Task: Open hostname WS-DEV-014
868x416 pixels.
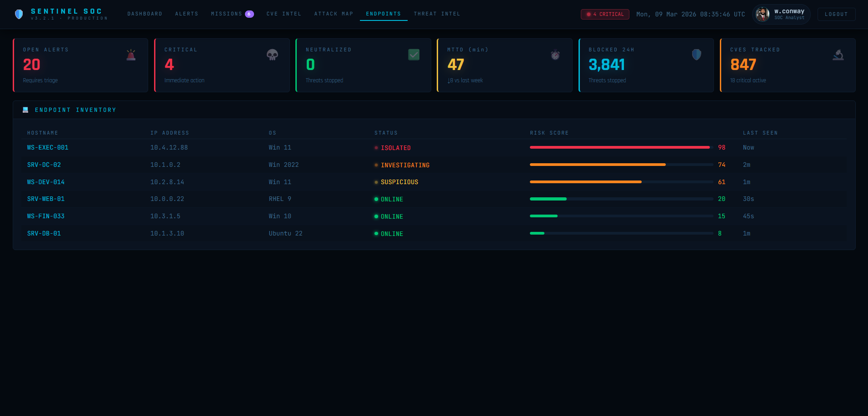Action: point(46,182)
